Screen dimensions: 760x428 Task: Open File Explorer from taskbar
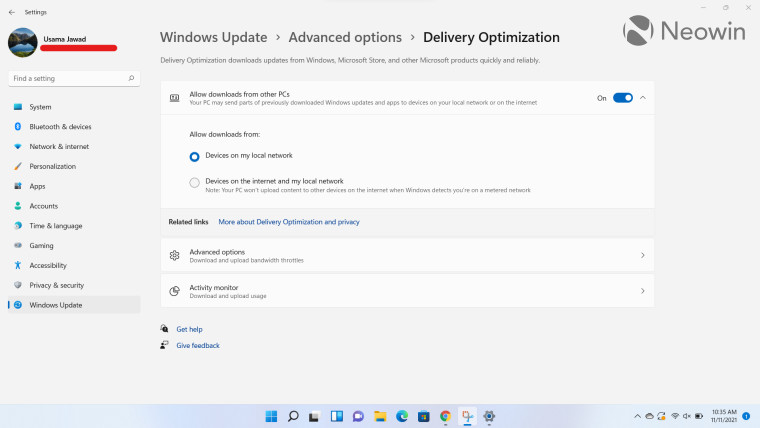(x=380, y=416)
